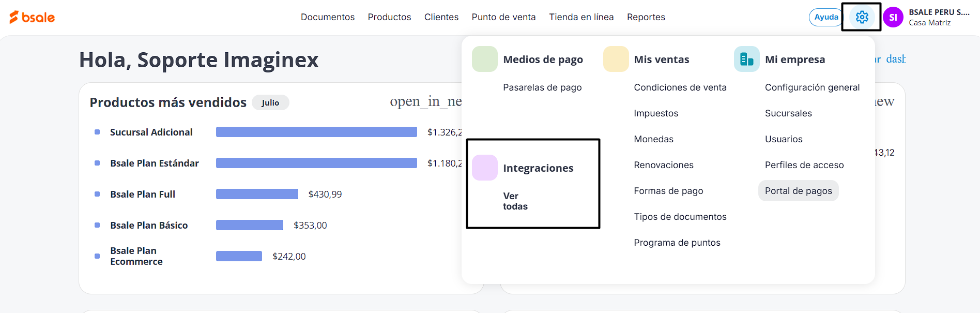This screenshot has width=980, height=313.
Task: Click the Integraciones purple icon
Action: [485, 168]
